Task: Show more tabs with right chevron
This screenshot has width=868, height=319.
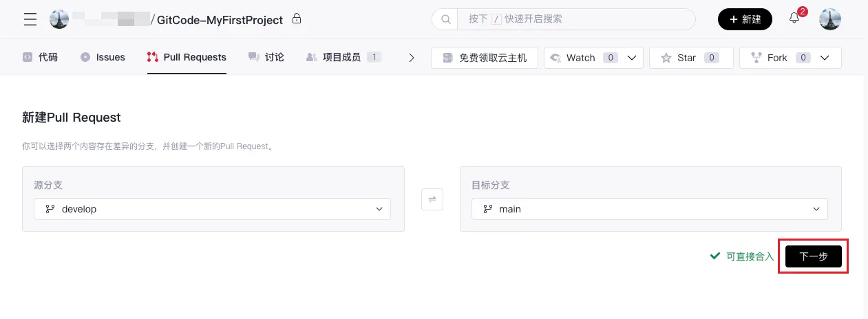Action: pyautogui.click(x=412, y=58)
